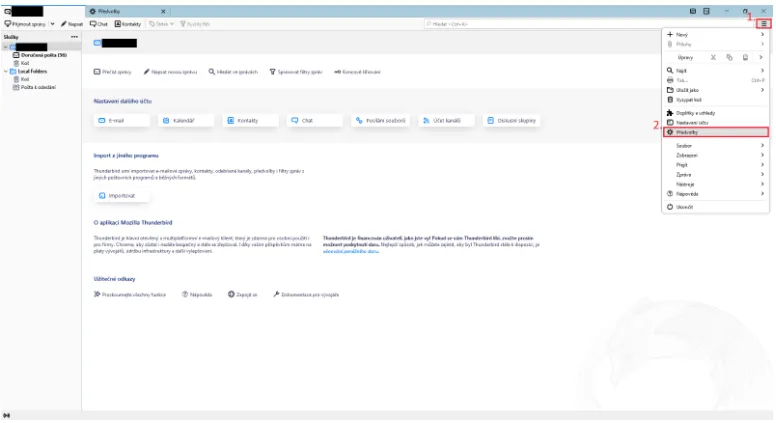776x423 pixels.
Task: Click Prozkoumejte všechny funkce link
Action: coord(130,294)
